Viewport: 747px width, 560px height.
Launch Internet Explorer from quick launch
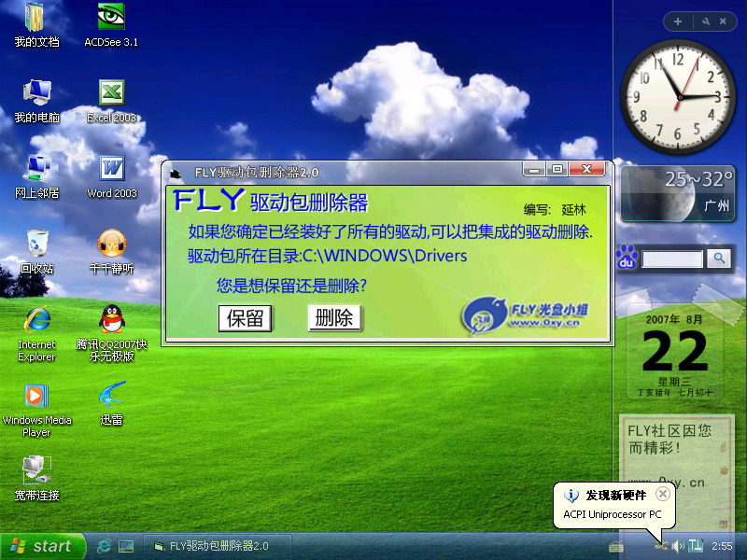[104, 546]
